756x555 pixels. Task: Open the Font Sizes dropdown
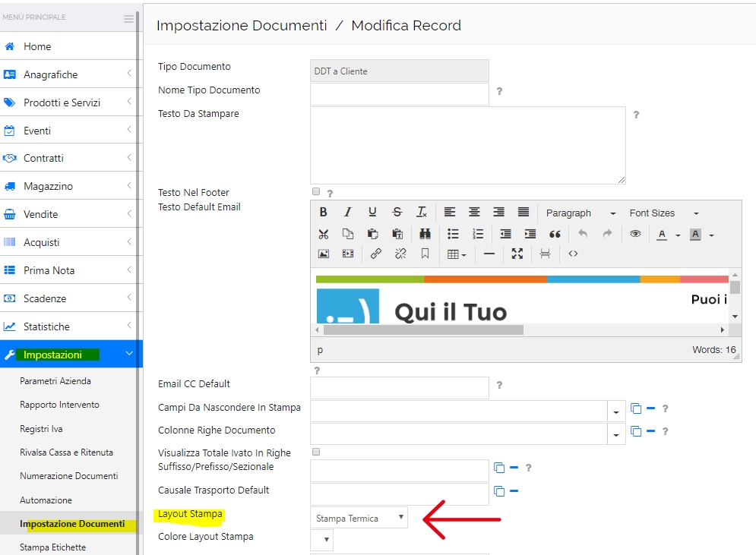tap(663, 213)
